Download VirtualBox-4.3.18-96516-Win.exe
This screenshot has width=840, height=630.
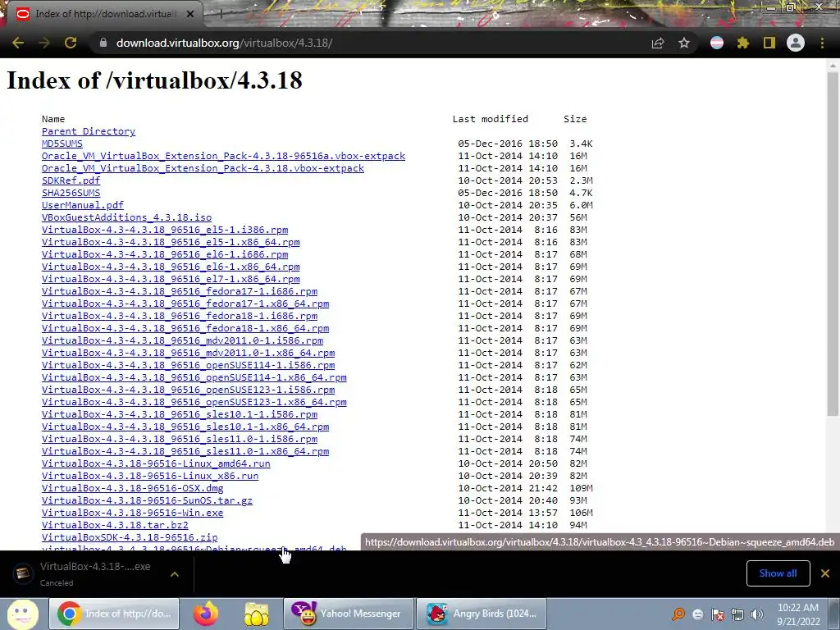tap(133, 514)
